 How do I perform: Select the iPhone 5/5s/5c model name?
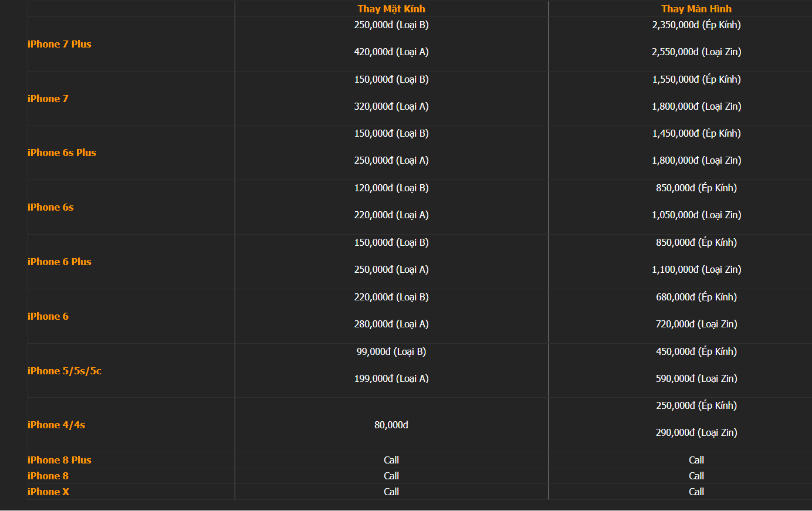coord(65,371)
